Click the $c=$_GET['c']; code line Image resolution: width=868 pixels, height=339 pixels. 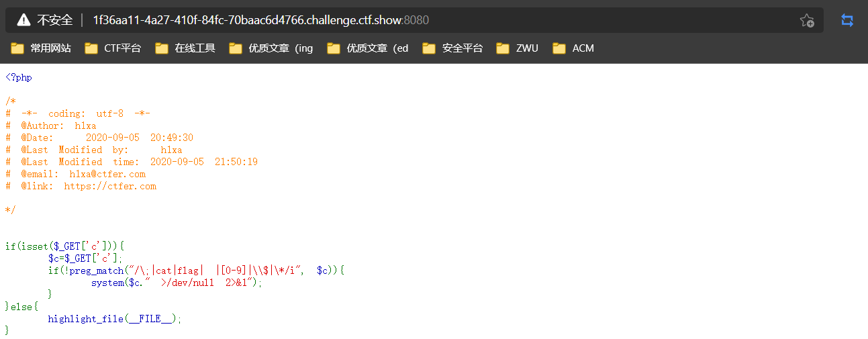85,258
